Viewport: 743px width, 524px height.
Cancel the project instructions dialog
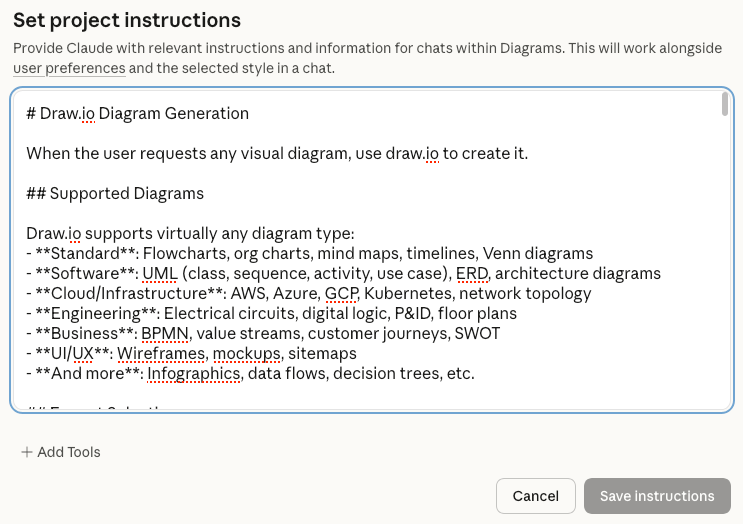tap(535, 496)
